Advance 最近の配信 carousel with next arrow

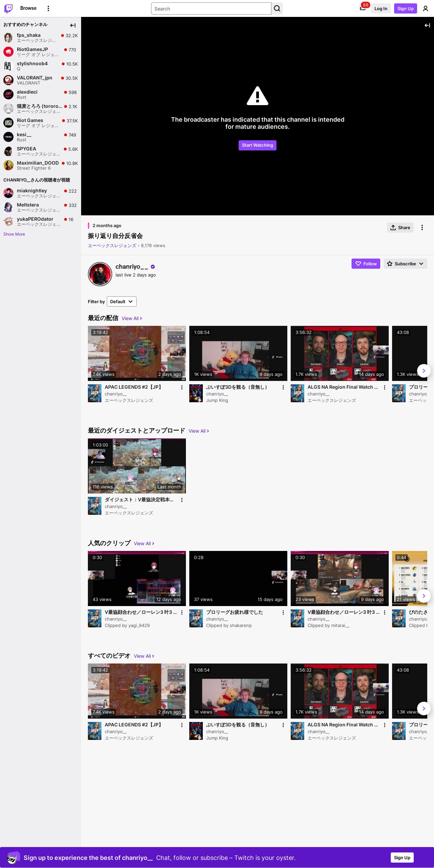click(424, 371)
